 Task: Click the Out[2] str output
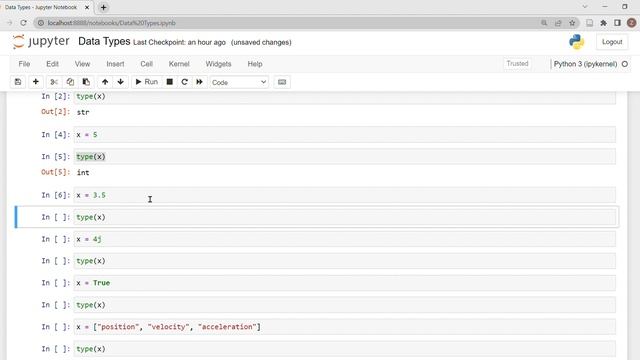click(83, 112)
